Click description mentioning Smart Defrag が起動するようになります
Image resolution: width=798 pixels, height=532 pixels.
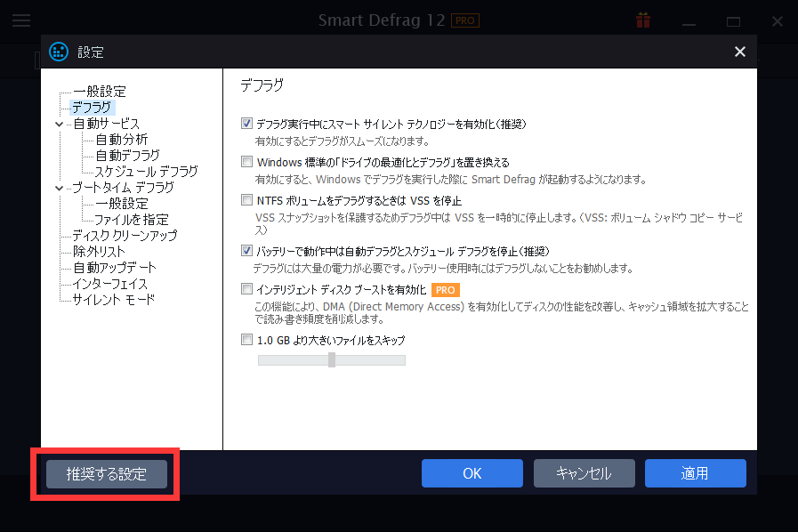pyautogui.click(x=450, y=180)
